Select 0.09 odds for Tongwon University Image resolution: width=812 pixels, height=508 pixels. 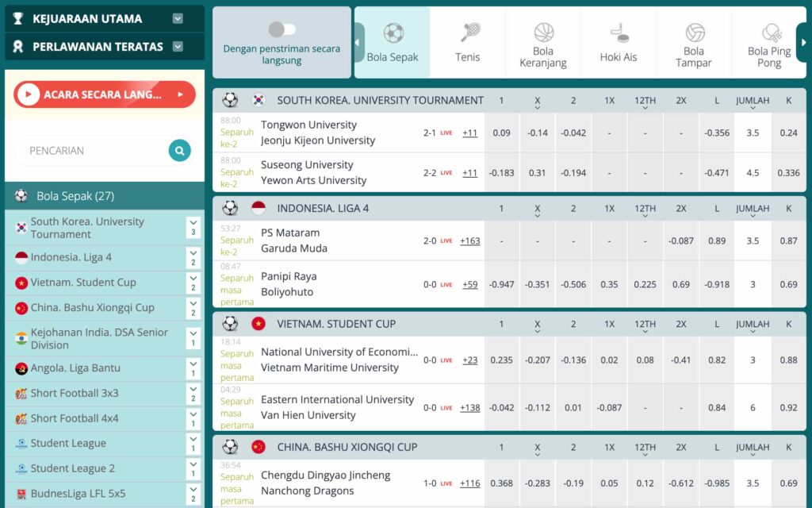click(x=501, y=133)
